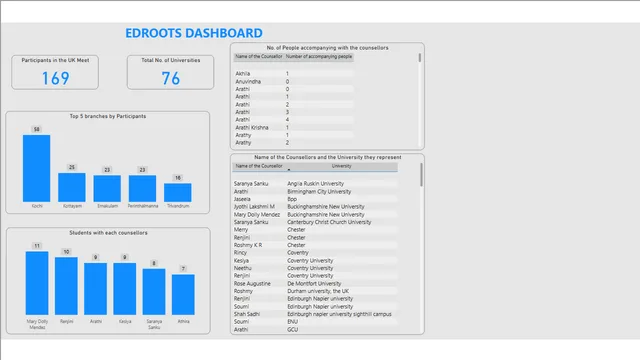Click the Neethu row in university table

(x=315, y=268)
